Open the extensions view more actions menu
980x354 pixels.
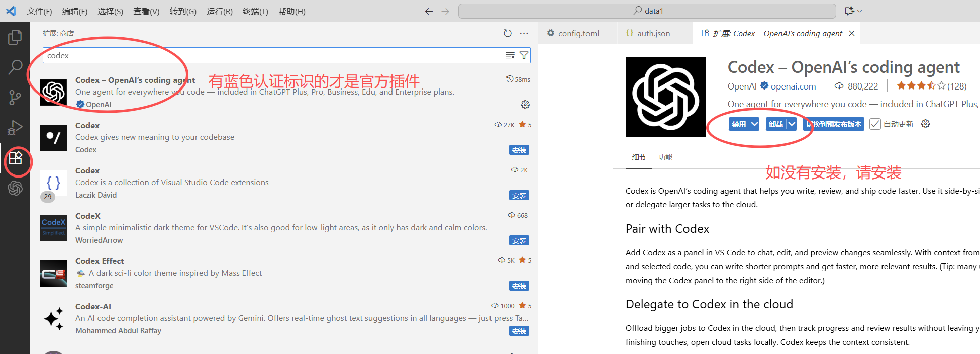pos(524,33)
